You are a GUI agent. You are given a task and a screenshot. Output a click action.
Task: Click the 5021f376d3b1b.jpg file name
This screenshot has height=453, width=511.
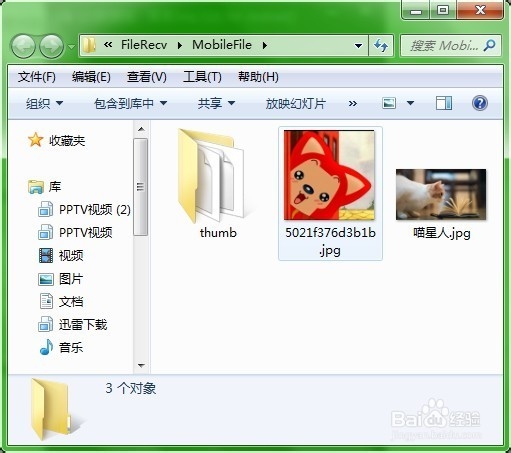330,241
